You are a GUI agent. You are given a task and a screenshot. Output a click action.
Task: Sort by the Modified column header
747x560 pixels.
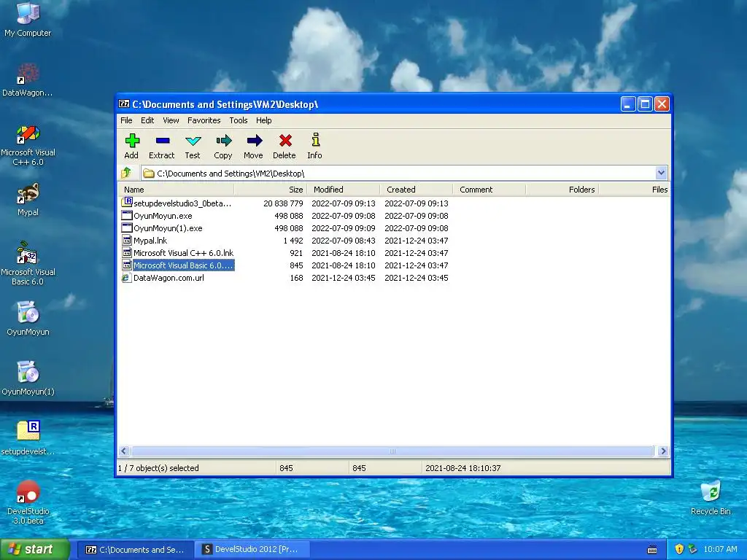pyautogui.click(x=343, y=190)
